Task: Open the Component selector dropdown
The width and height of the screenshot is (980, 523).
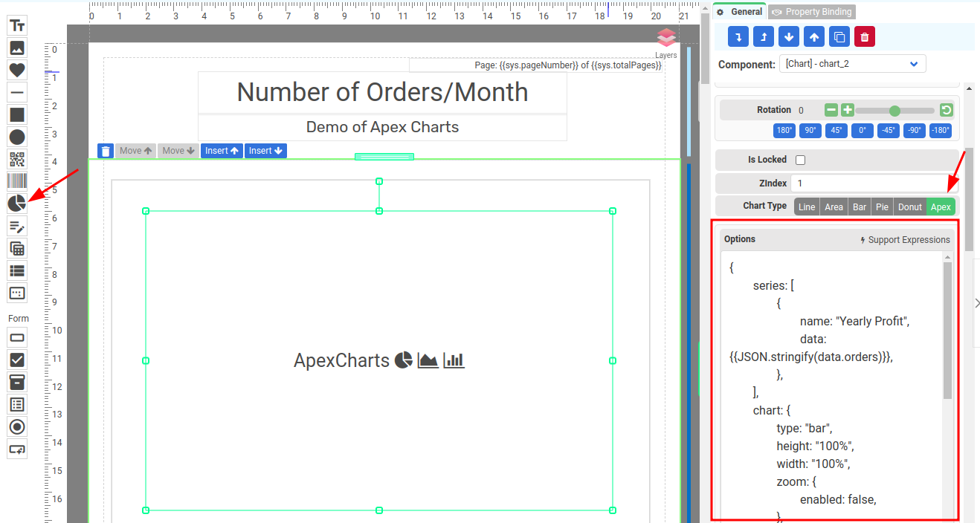Action: pos(852,64)
